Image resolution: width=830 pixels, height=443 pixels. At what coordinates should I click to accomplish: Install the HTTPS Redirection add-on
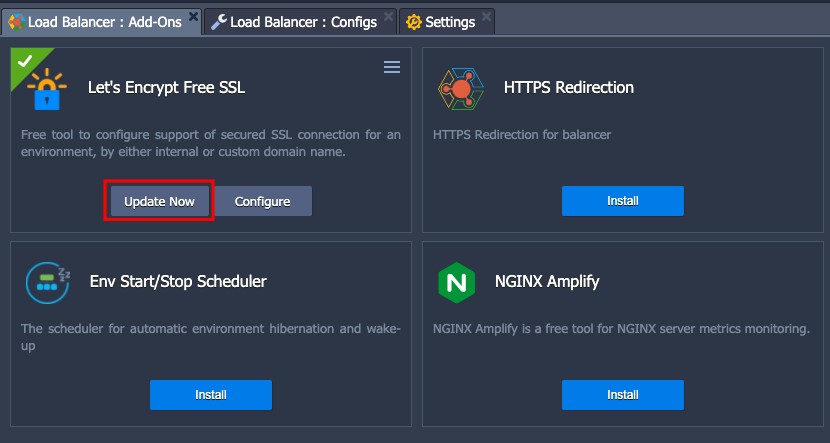(623, 201)
